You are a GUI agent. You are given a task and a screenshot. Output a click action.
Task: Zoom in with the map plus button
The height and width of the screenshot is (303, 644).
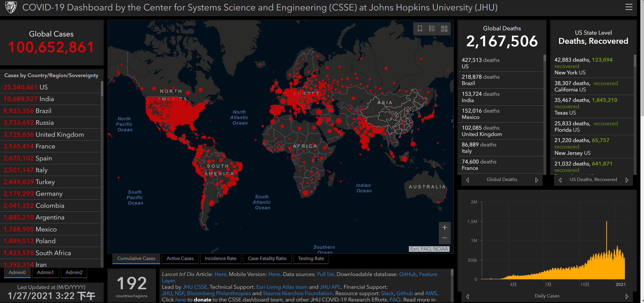[445, 227]
